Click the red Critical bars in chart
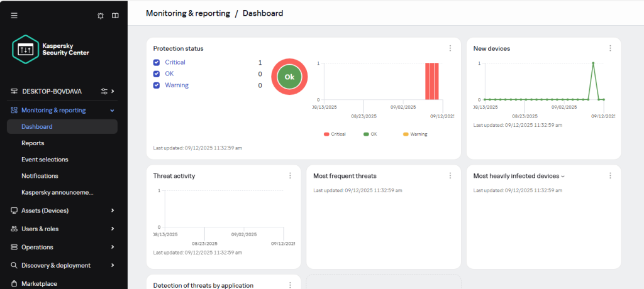 pyautogui.click(x=431, y=81)
